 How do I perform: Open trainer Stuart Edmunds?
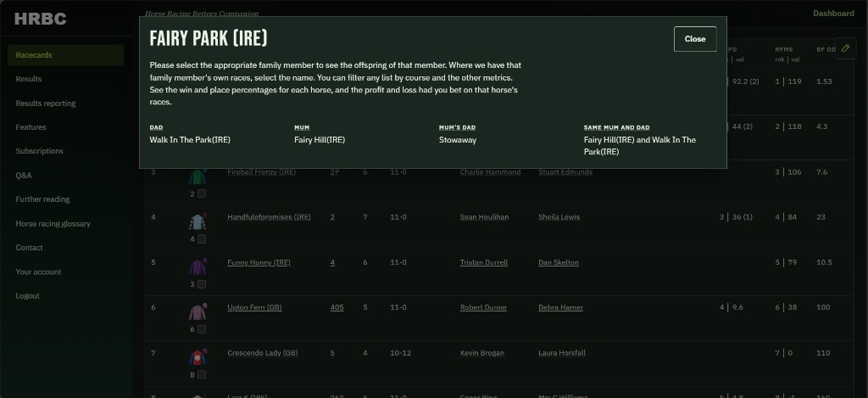click(x=565, y=171)
